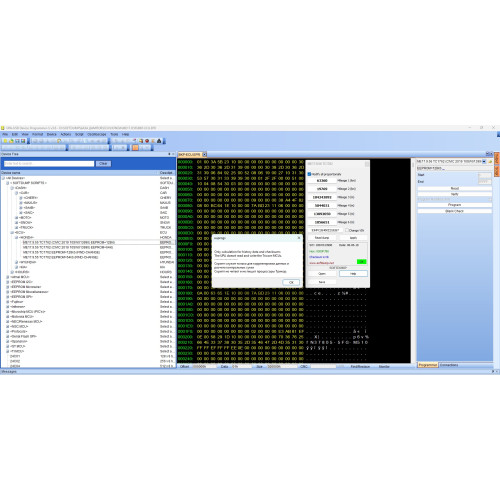This screenshot has height=500, width=500.
Task: Expand the MAXUS tree node
Action: 21,203
